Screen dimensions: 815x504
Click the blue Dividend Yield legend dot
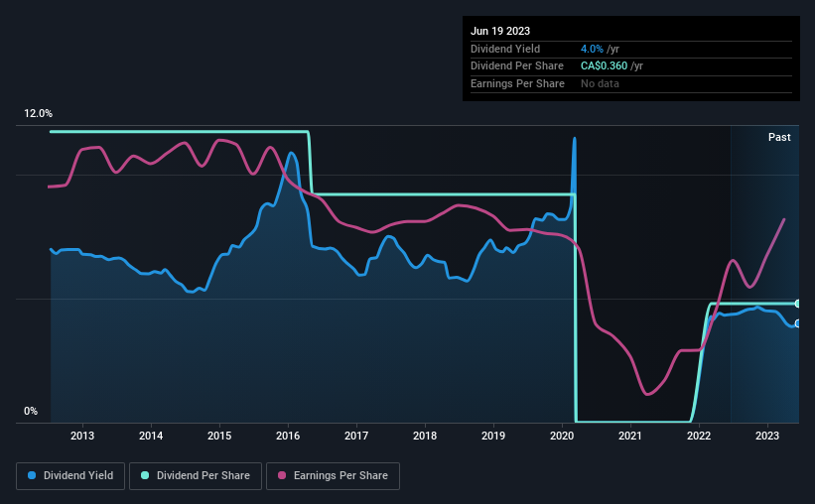click(x=32, y=475)
